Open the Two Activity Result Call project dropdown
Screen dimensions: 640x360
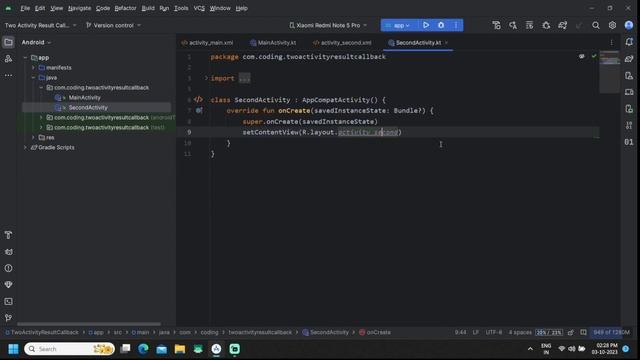pyautogui.click(x=40, y=25)
